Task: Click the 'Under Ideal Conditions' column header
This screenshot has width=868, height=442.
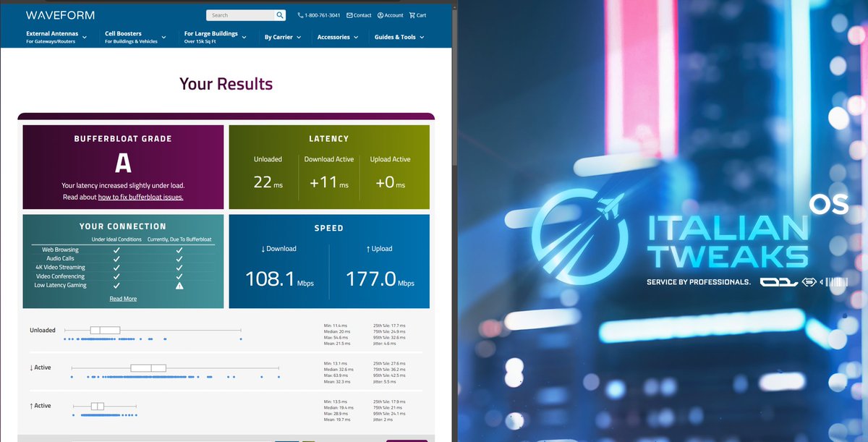Action: 117,239
